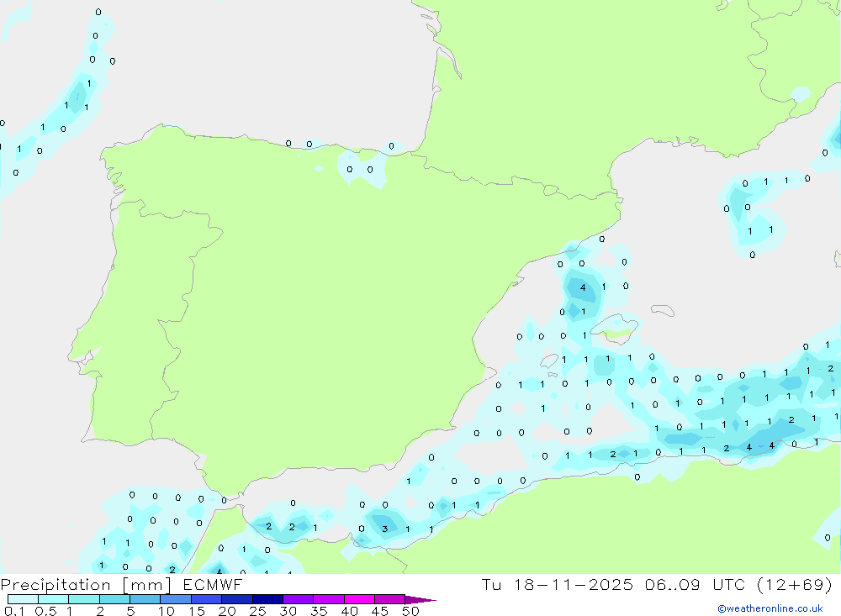Click the '30' legend scale label
The width and height of the screenshot is (841, 616).
tap(288, 611)
